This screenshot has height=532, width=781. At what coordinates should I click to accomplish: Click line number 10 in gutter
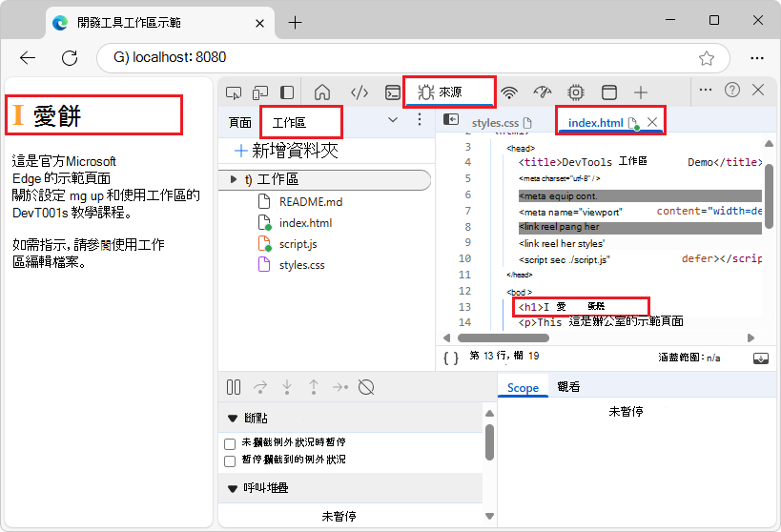464,258
